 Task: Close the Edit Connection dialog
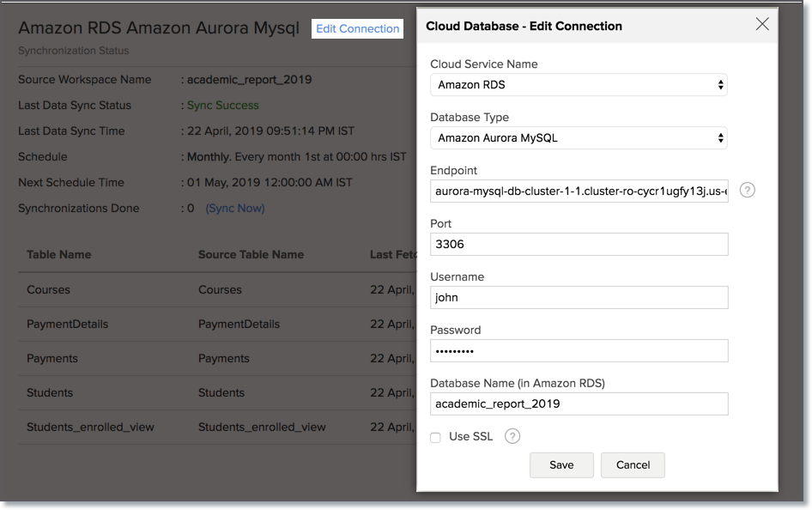[761, 24]
